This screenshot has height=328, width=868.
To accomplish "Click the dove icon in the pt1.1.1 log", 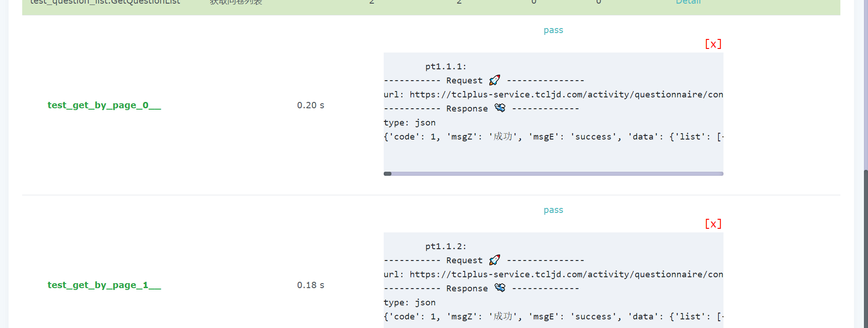I will pyautogui.click(x=500, y=108).
